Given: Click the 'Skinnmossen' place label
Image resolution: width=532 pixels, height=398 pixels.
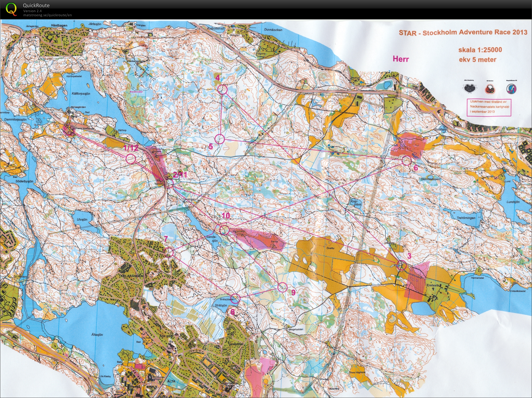Looking at the screenshot, I should click(430, 179).
